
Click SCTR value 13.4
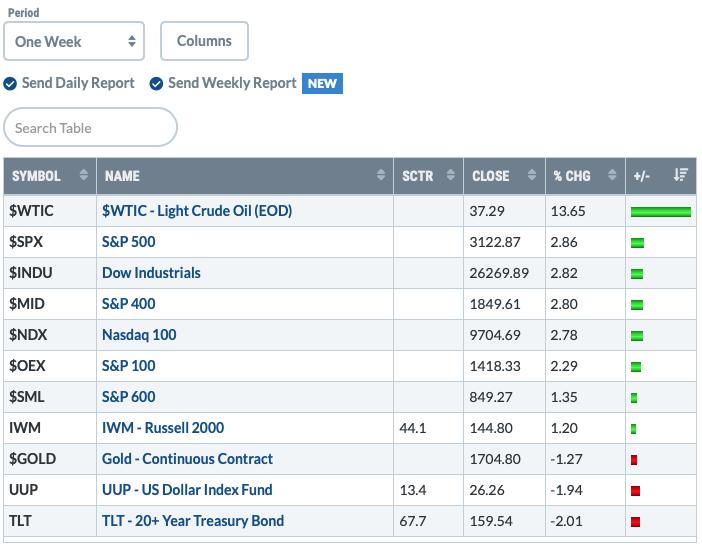413,491
